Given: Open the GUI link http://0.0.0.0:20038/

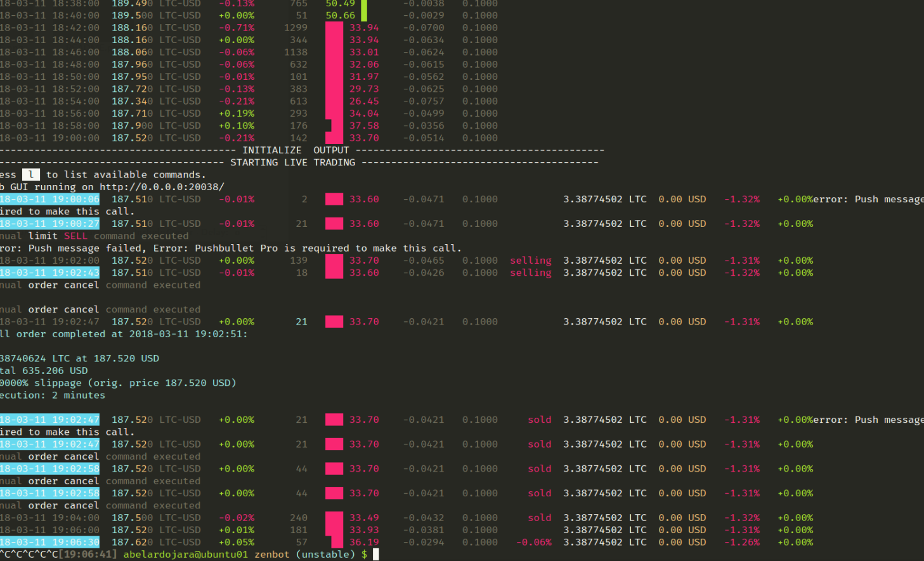Looking at the screenshot, I should pyautogui.click(x=162, y=187).
